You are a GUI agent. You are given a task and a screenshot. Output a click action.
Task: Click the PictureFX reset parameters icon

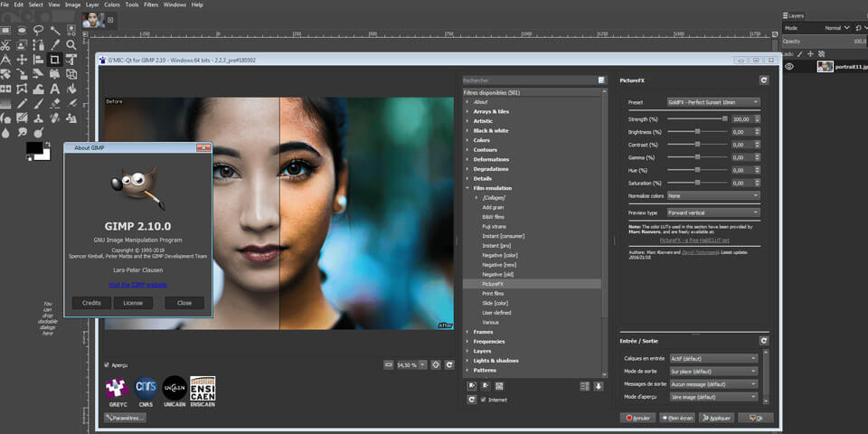click(x=764, y=80)
